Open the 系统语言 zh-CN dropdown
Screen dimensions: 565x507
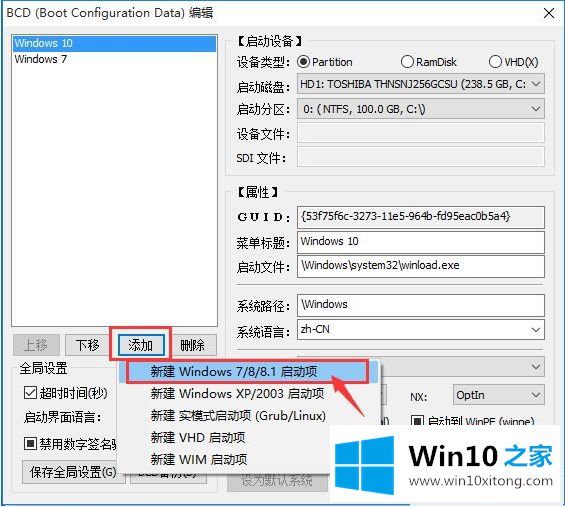[x=421, y=330]
